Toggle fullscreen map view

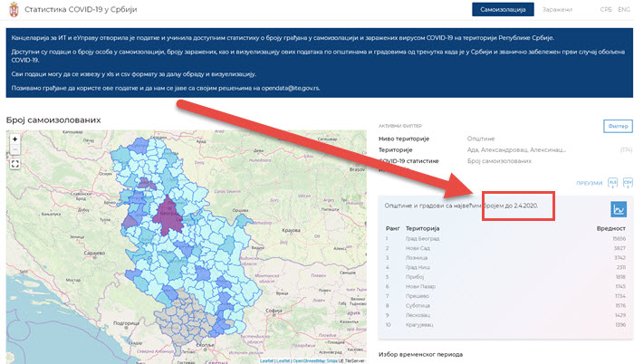coord(15,164)
